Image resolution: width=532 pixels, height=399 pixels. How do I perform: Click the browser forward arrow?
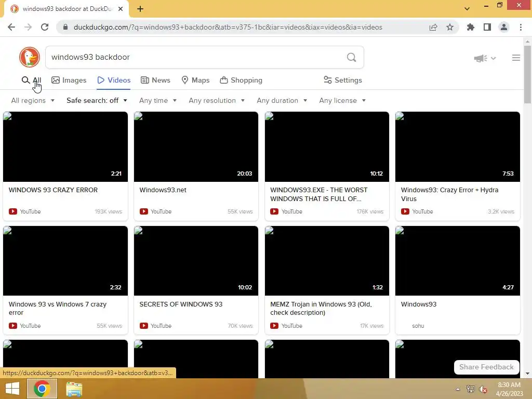click(x=28, y=27)
